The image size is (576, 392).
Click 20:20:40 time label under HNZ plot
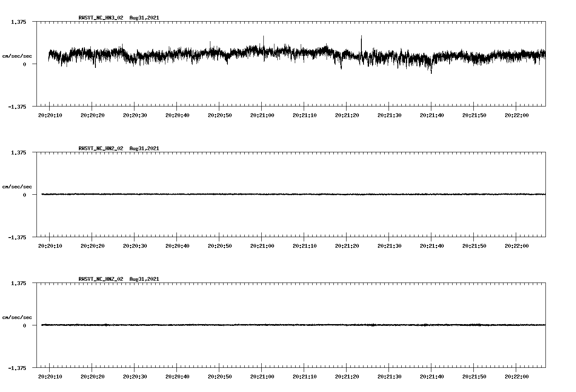pos(177,376)
